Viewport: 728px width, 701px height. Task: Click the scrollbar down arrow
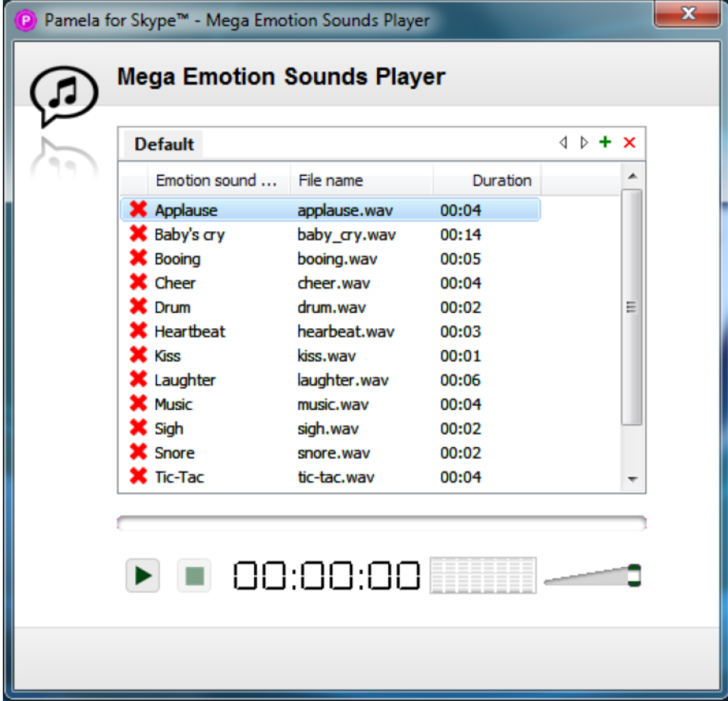632,479
